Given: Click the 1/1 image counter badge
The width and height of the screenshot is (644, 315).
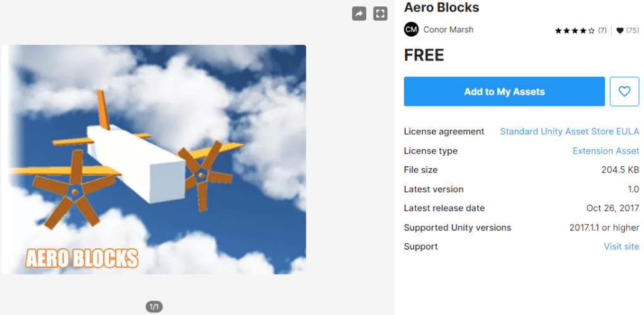Looking at the screenshot, I should click(154, 307).
